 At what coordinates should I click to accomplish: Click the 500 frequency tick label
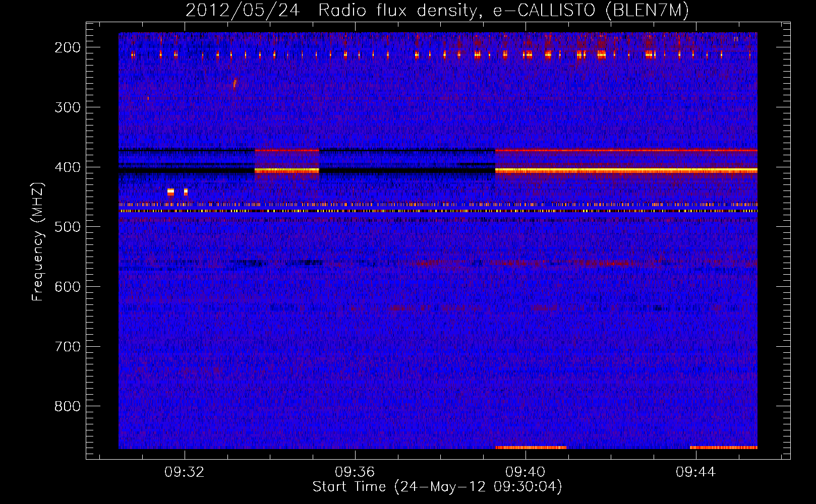coord(68,227)
